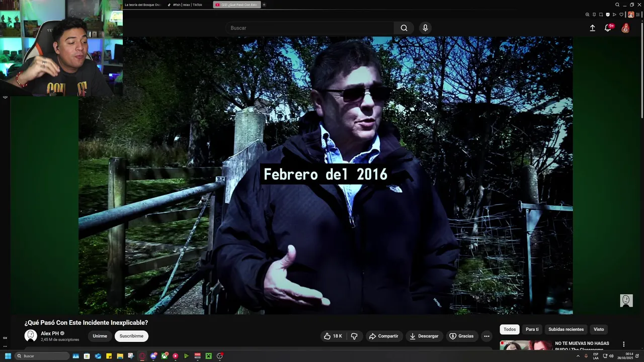This screenshot has width=644, height=362.
Task: Click the browser heart bookmark icon
Action: tap(621, 15)
